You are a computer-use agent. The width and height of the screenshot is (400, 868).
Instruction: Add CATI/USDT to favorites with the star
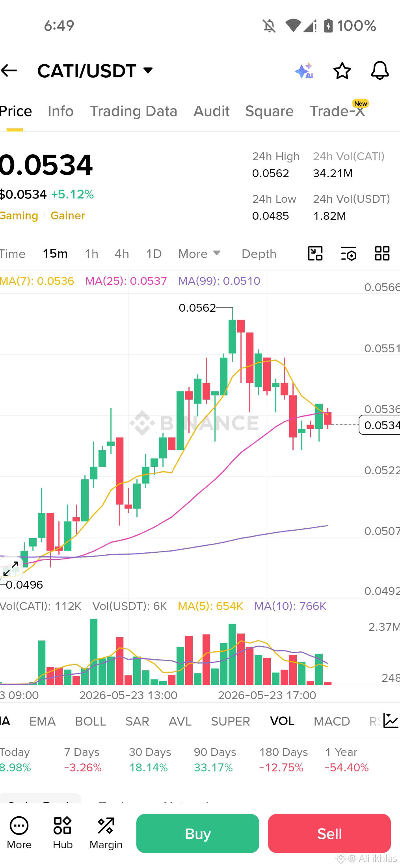point(342,71)
